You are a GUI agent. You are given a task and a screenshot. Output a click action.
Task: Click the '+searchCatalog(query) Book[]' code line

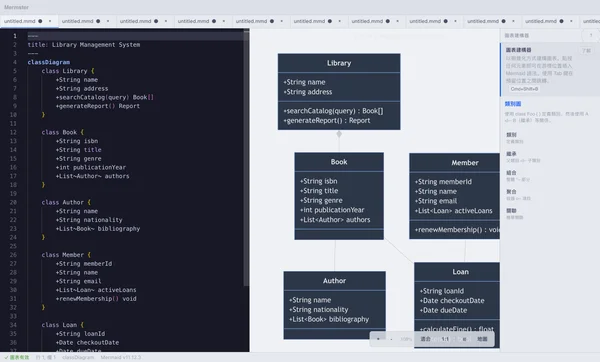tap(104, 97)
